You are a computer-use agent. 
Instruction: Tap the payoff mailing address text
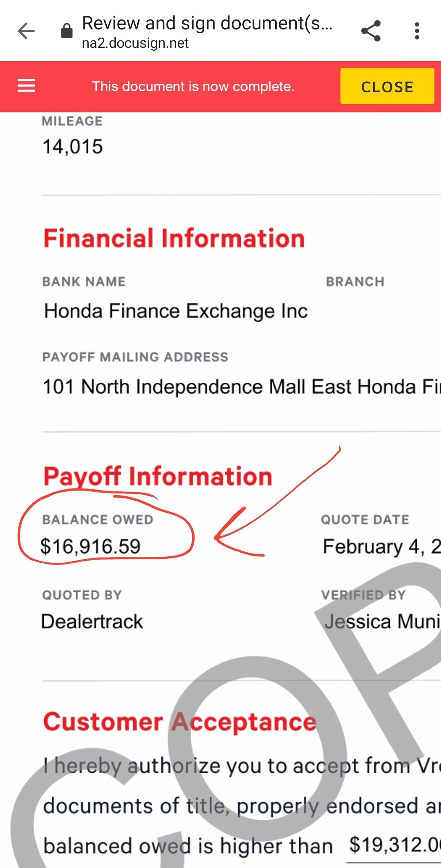coord(241,387)
